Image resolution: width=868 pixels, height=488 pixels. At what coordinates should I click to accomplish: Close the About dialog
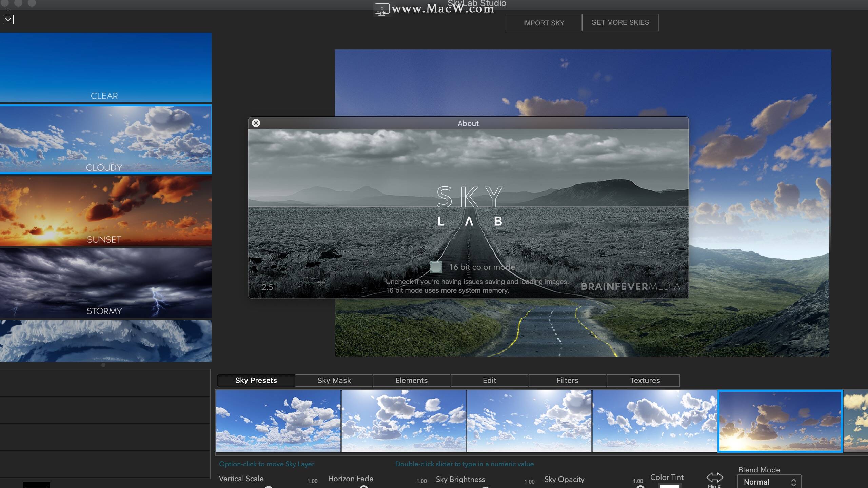click(256, 123)
